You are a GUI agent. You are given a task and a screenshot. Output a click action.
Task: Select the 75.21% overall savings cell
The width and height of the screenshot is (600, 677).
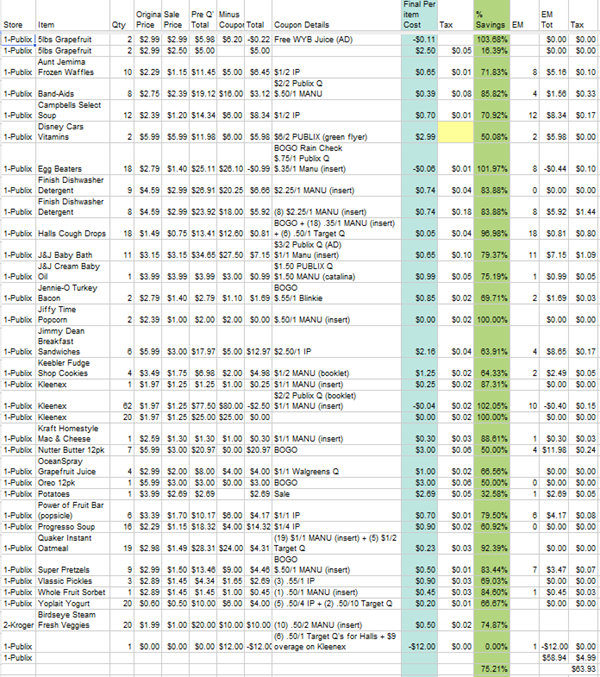click(492, 669)
